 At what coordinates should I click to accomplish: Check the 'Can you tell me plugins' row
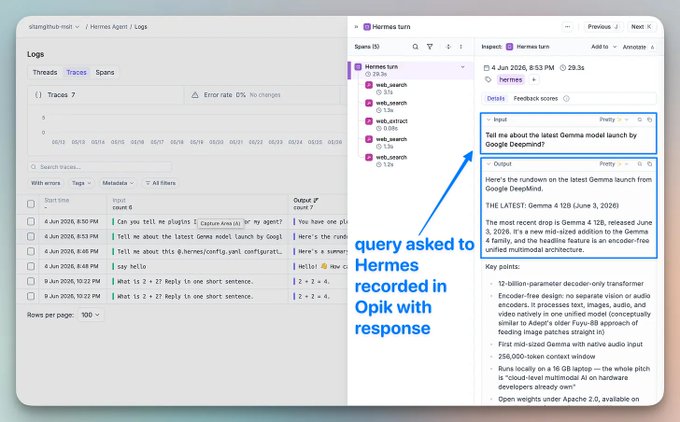pyautogui.click(x=31, y=222)
